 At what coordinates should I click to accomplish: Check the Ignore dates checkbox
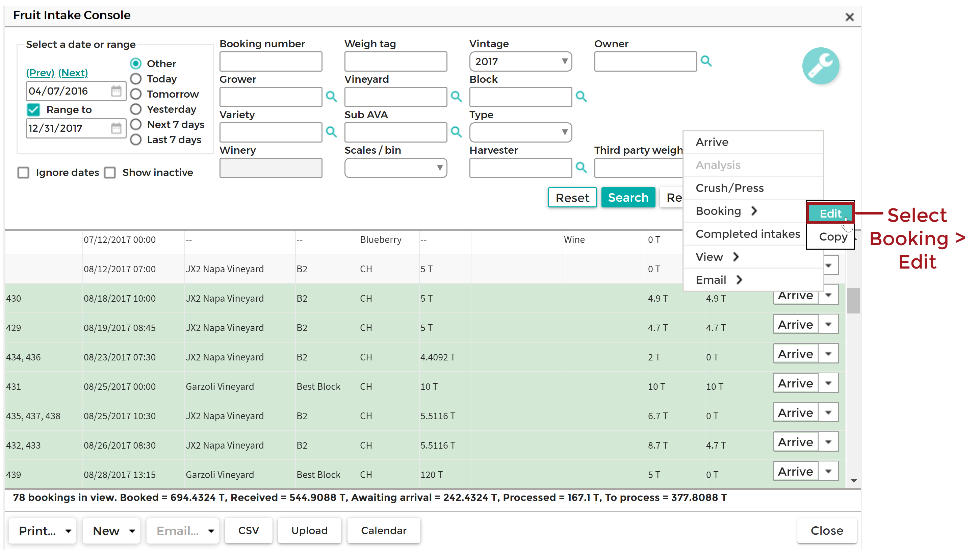[x=23, y=172]
